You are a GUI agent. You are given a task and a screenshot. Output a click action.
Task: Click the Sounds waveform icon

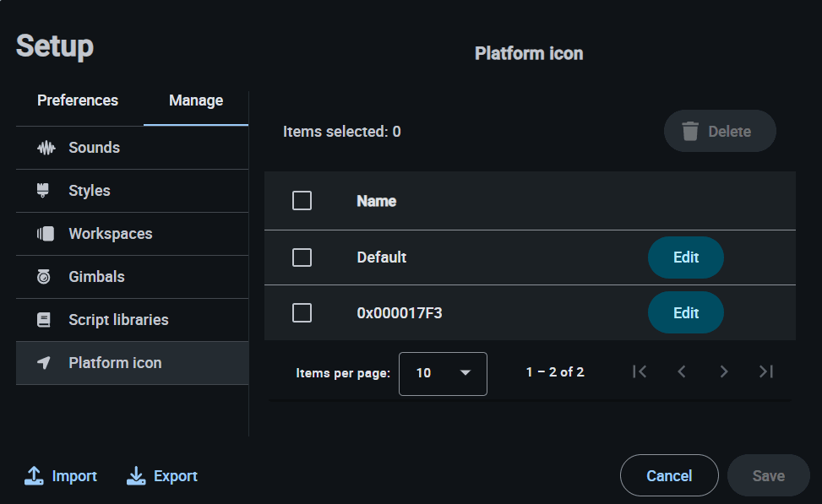point(46,148)
